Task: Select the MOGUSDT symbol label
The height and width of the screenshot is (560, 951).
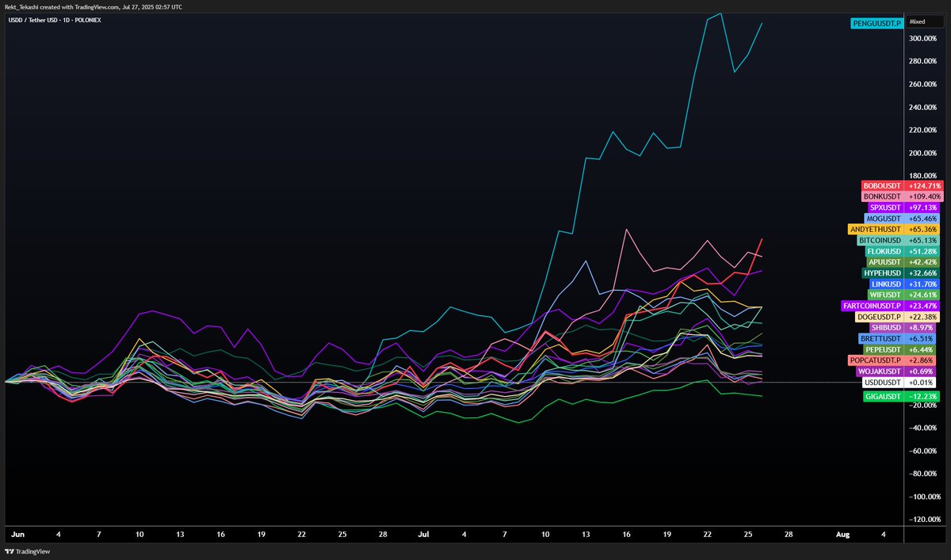Action: 884,218
